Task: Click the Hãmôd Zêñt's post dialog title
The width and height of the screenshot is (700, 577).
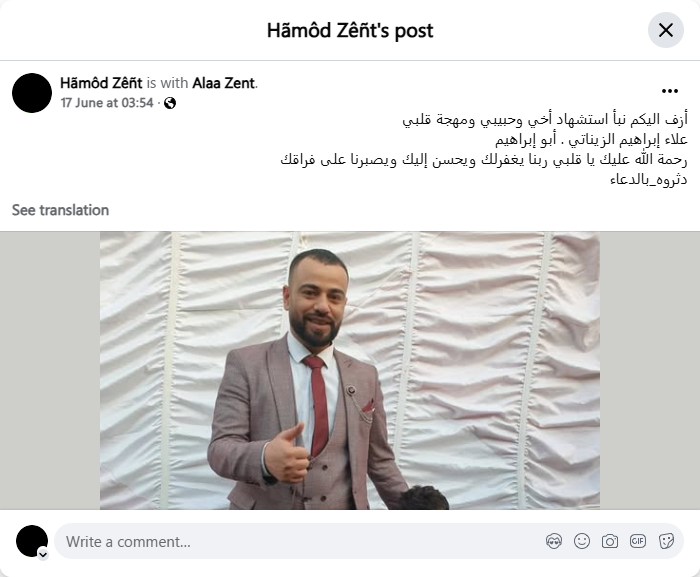Action: click(x=350, y=30)
